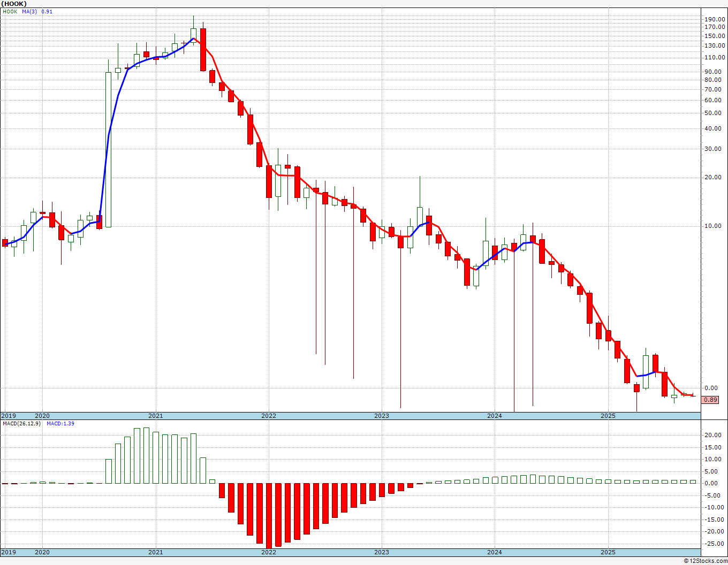
Task: Click the 40.00 price axis label
Action: click(x=713, y=128)
